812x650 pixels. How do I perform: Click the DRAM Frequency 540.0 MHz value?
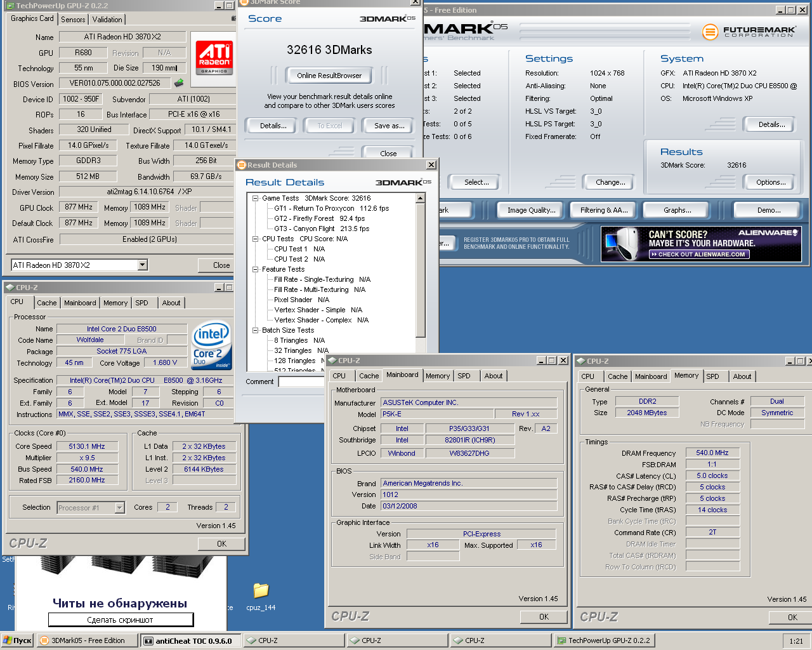click(x=712, y=453)
